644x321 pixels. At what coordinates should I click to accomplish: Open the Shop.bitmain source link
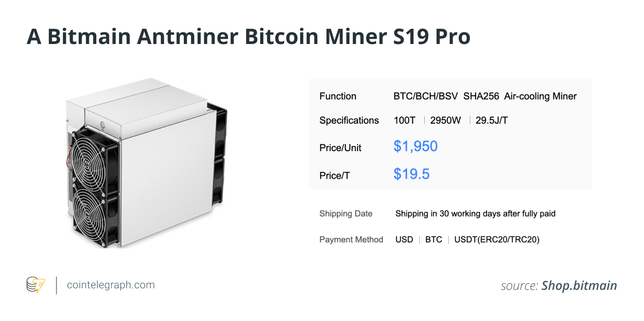pos(579,285)
